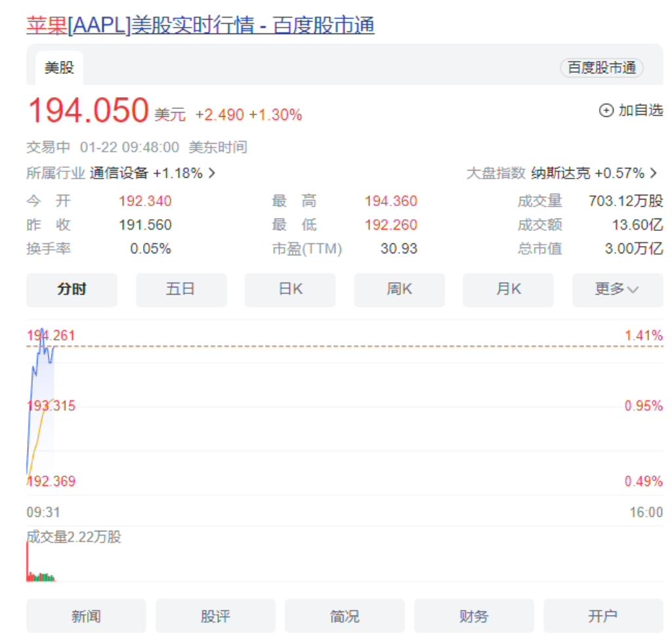Click the change value +2.490

point(219,115)
